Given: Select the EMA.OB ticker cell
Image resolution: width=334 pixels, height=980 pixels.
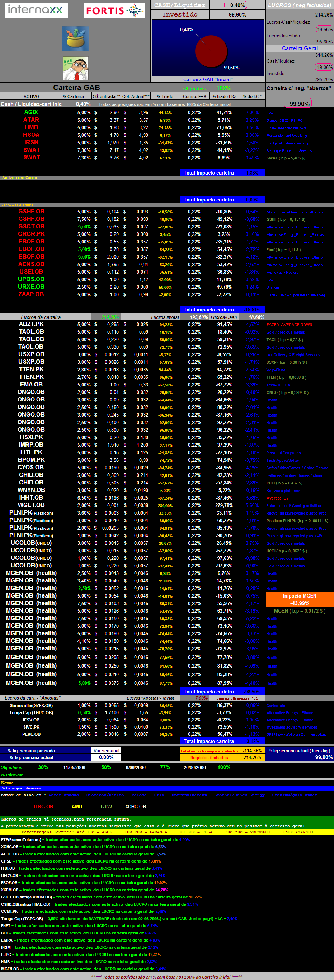Looking at the screenshot, I should tap(31, 384).
